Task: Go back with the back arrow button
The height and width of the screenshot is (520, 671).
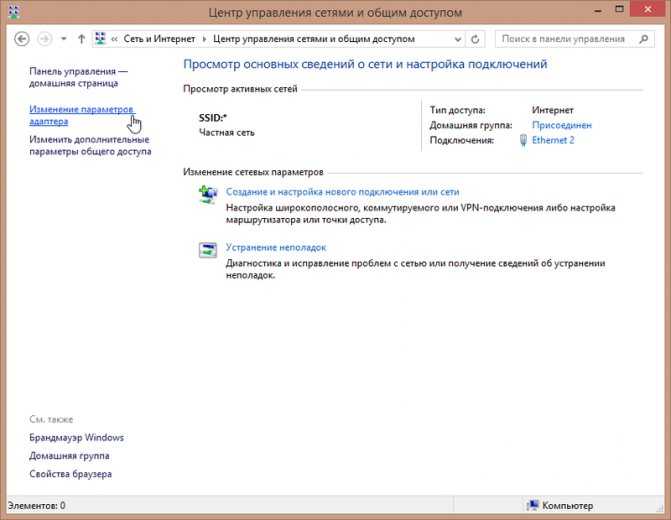Action: pos(22,39)
